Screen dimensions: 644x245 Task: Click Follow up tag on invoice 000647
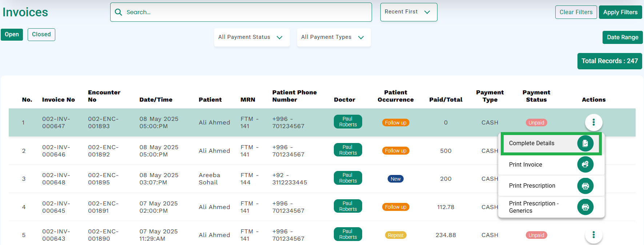point(396,123)
